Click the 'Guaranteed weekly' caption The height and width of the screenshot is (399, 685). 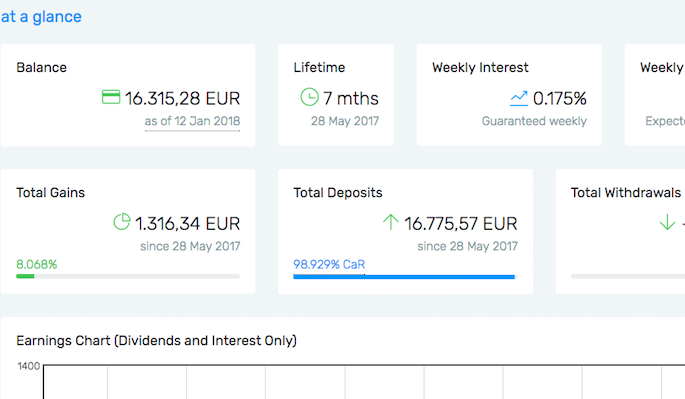534,121
